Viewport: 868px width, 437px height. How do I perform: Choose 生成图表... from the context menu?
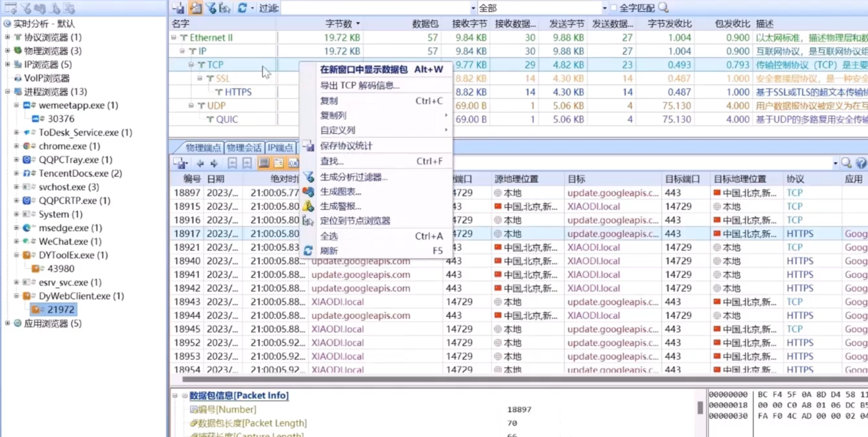pyautogui.click(x=340, y=192)
